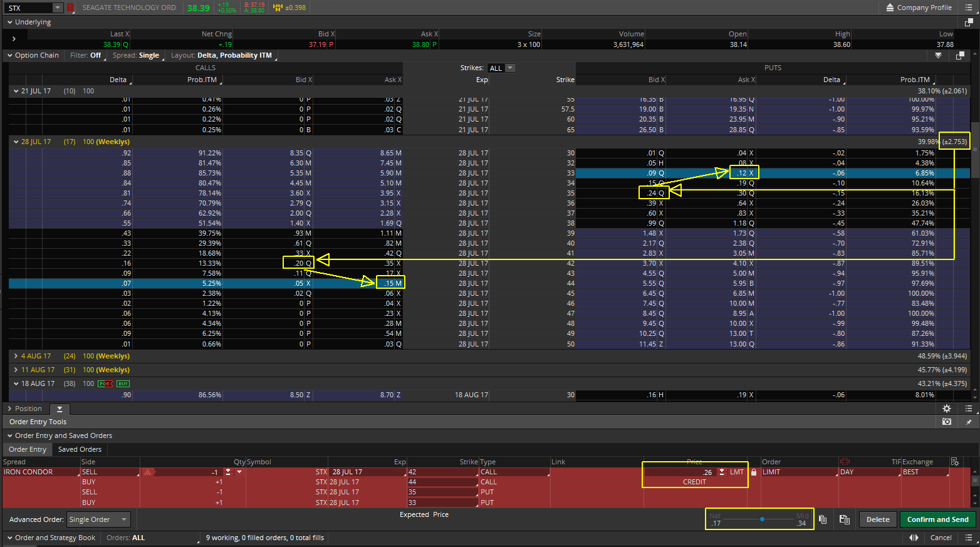The height and width of the screenshot is (547, 980).
Task: Collapse the 21 JUL 17 expiration row
Action: click(16, 91)
